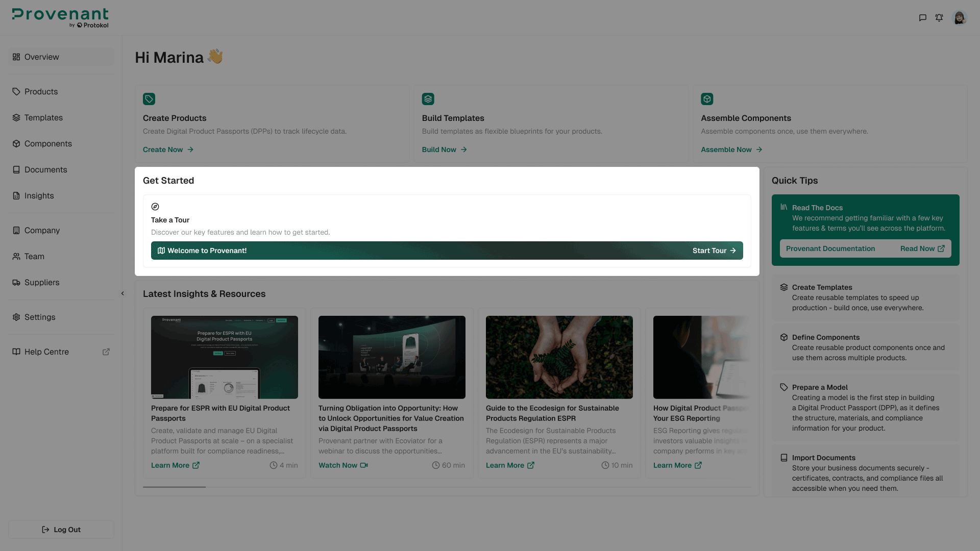Click Learn More on ESG Reporting card
The image size is (980, 551).
pos(677,465)
